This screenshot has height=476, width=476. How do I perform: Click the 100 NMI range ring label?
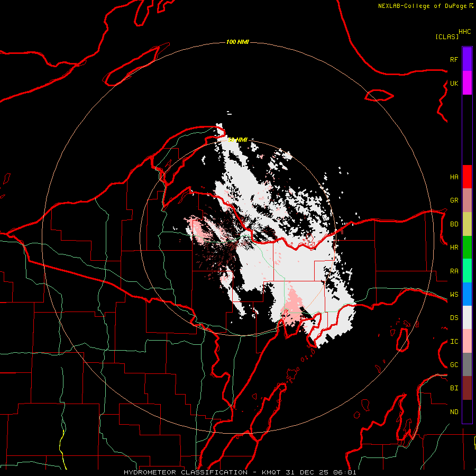[x=237, y=42]
